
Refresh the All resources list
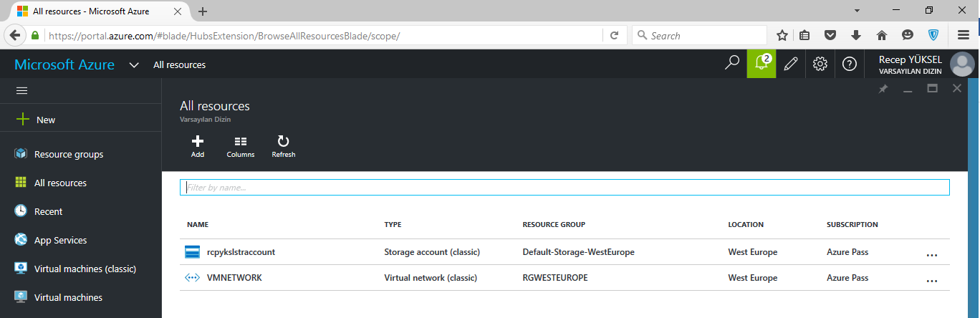(284, 146)
